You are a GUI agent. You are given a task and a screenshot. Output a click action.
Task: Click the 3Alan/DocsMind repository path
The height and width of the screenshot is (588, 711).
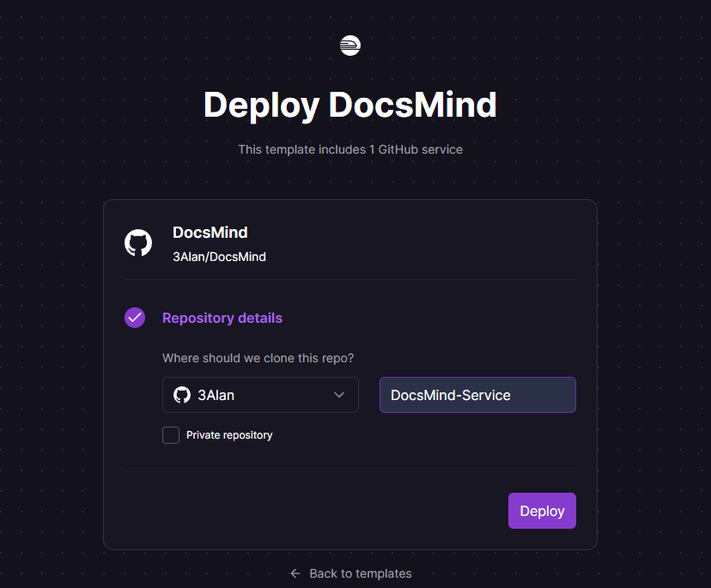point(219,257)
